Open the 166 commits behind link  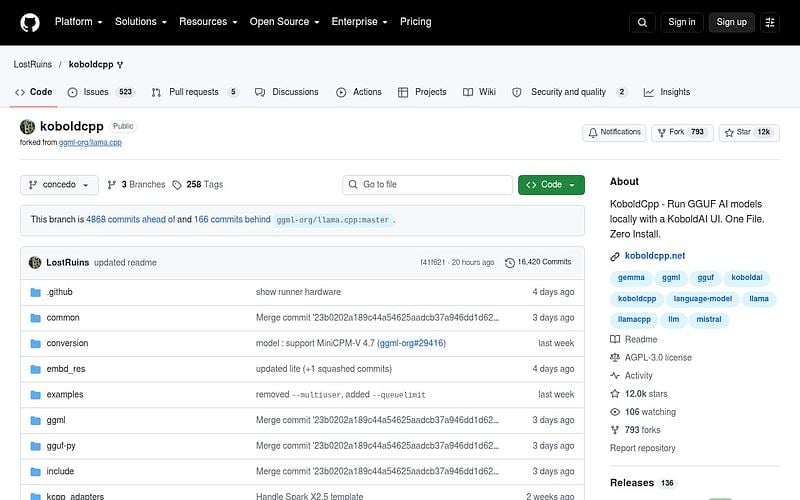point(232,219)
